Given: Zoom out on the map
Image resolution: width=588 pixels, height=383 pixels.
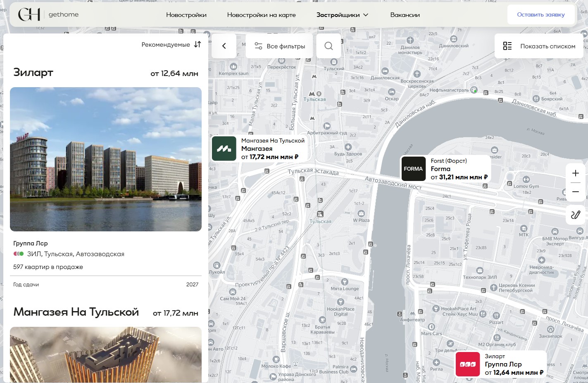Looking at the screenshot, I should (x=576, y=192).
